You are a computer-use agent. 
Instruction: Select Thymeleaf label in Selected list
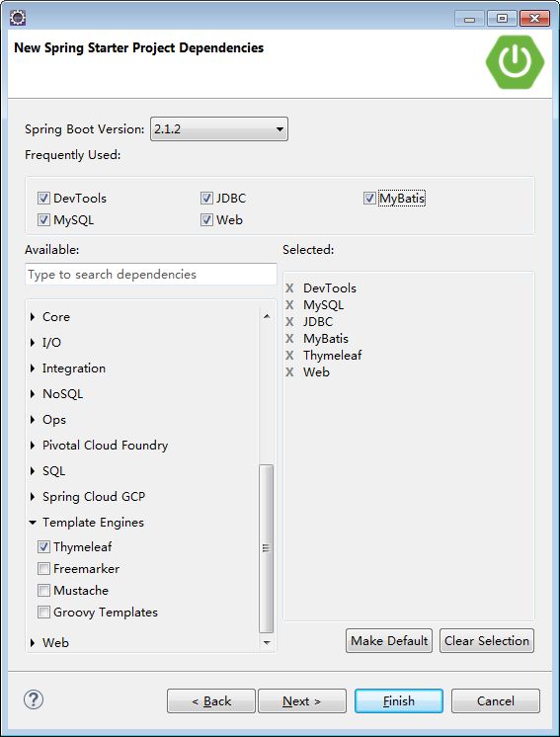(333, 356)
